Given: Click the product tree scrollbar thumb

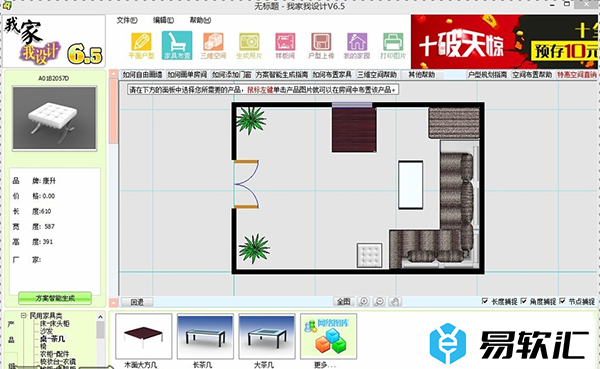Looking at the screenshot, I should (x=100, y=330).
